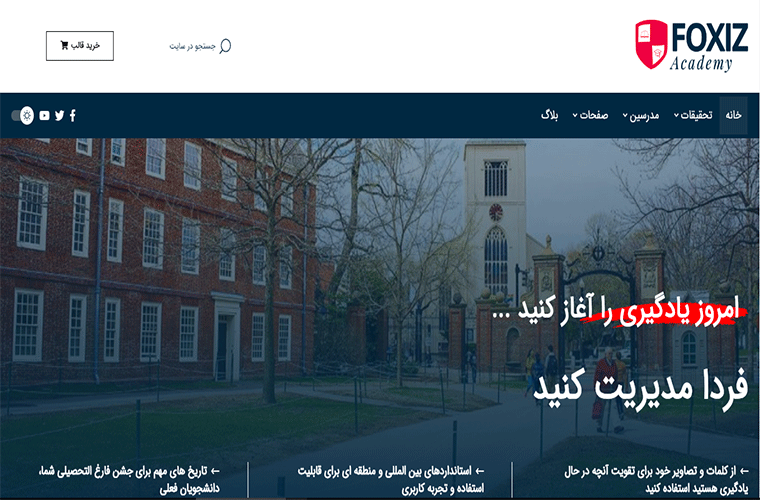The image size is (760, 500).
Task: Toggle the dark/light mode switch
Action: coord(23,116)
